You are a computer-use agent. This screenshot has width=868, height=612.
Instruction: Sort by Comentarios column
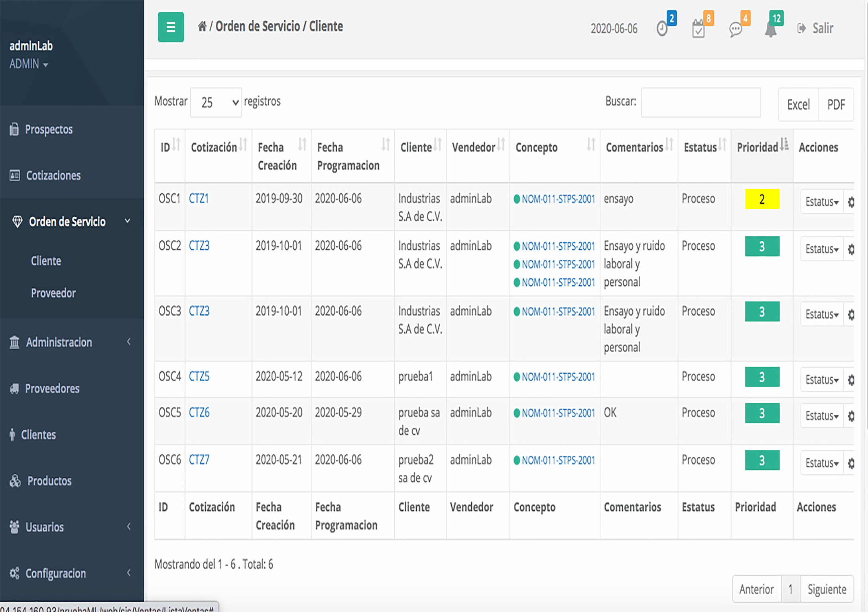[x=639, y=156]
